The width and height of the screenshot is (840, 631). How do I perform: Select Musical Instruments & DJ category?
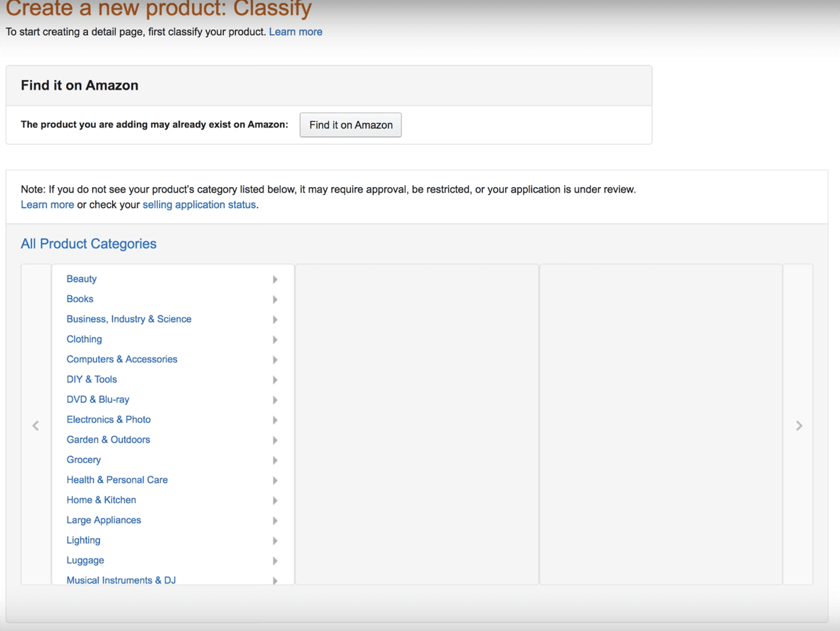[121, 580]
